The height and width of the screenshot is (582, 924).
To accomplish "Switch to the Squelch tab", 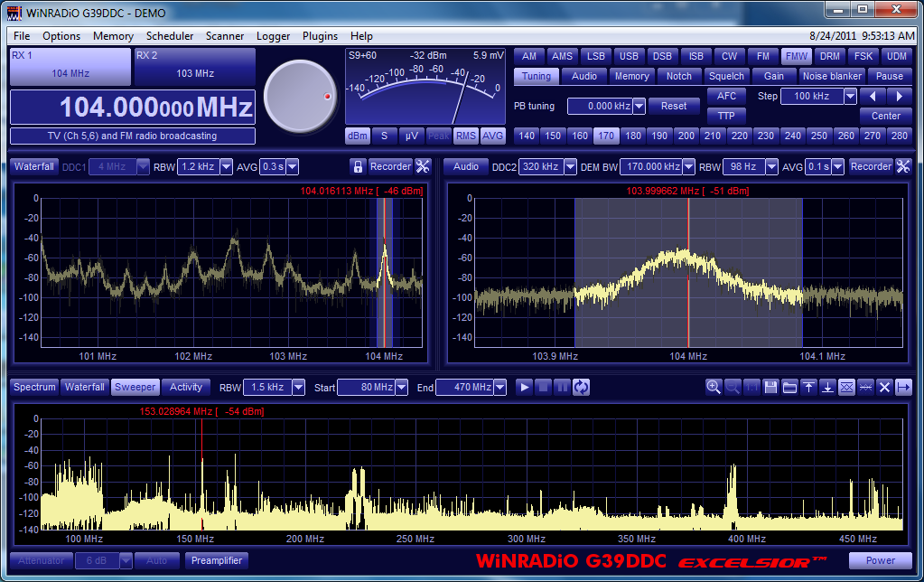I will tap(726, 76).
